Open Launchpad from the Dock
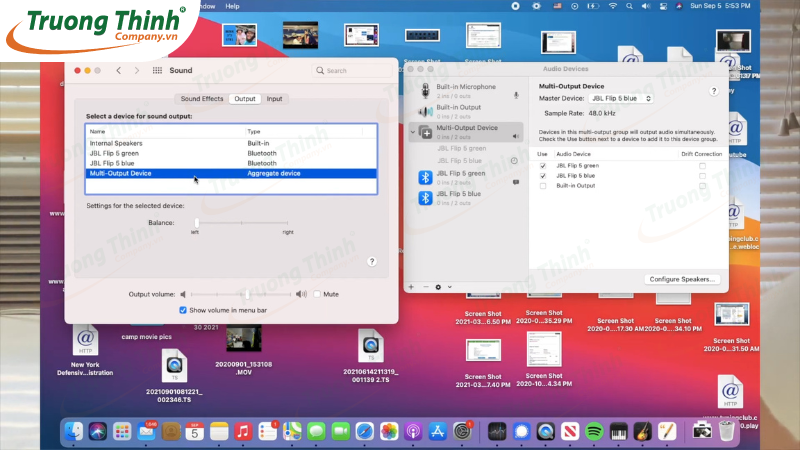The height and width of the screenshot is (450, 800). coord(122,432)
